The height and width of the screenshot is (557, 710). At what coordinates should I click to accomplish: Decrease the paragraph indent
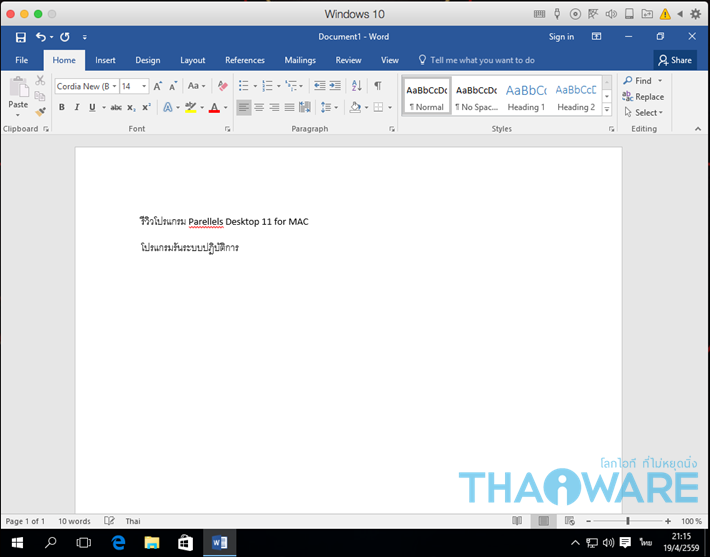[x=320, y=86]
